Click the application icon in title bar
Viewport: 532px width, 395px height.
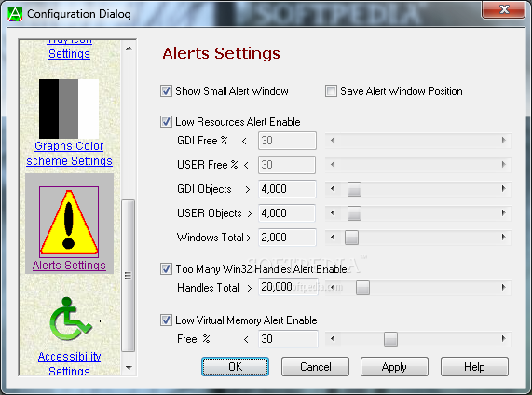coord(15,14)
